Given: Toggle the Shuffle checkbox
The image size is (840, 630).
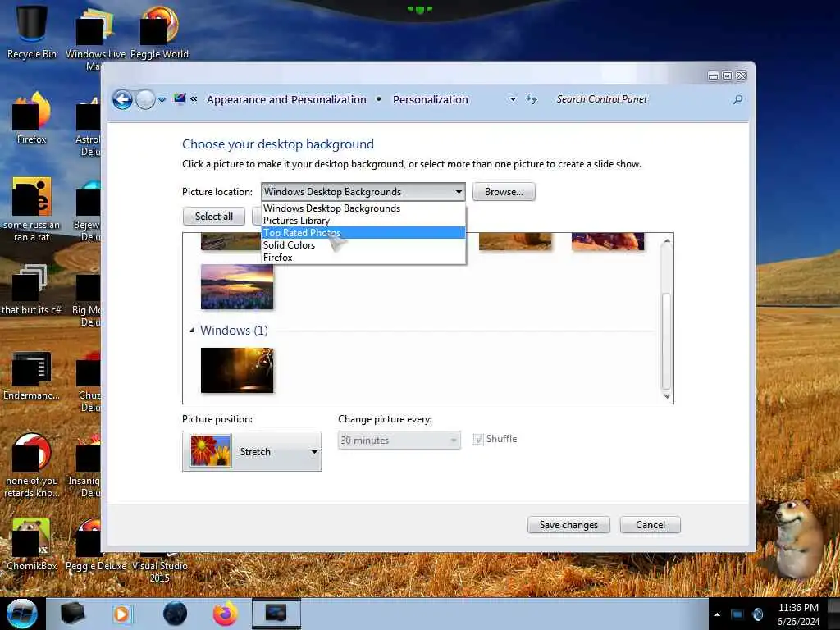Looking at the screenshot, I should click(478, 439).
